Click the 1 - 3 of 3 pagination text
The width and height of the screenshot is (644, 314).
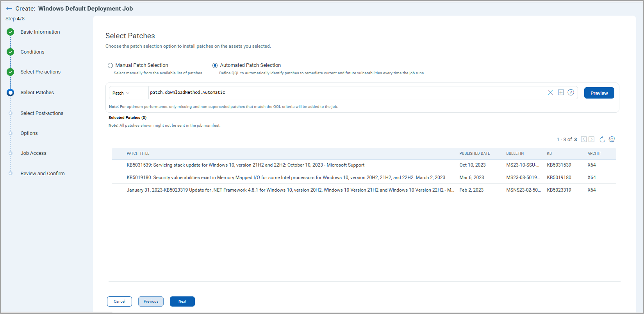pos(567,140)
